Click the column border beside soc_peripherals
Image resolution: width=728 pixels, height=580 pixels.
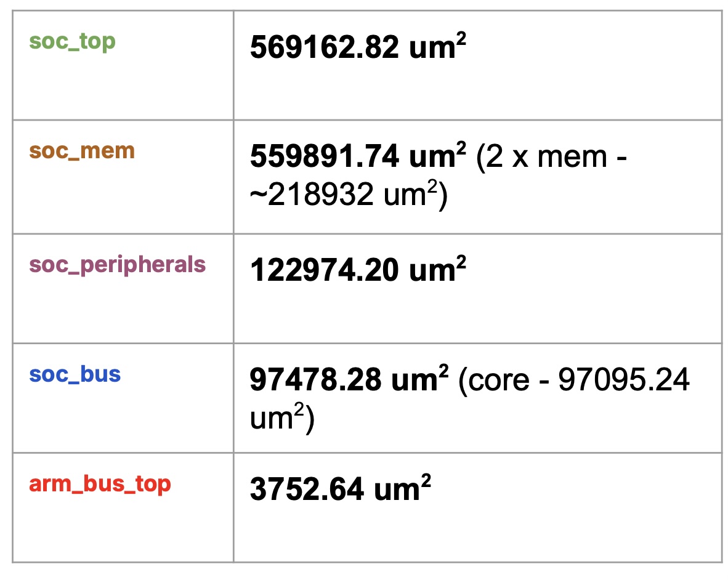pyautogui.click(x=233, y=288)
